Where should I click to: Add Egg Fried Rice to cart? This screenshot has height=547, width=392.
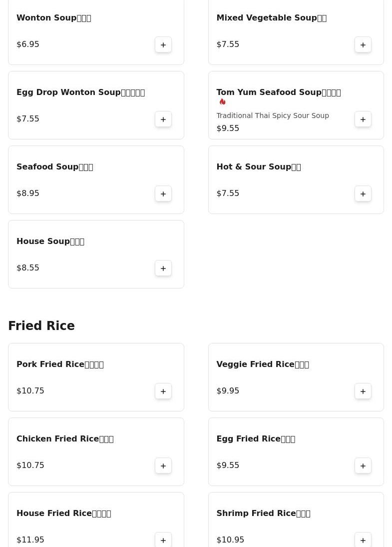point(363,465)
